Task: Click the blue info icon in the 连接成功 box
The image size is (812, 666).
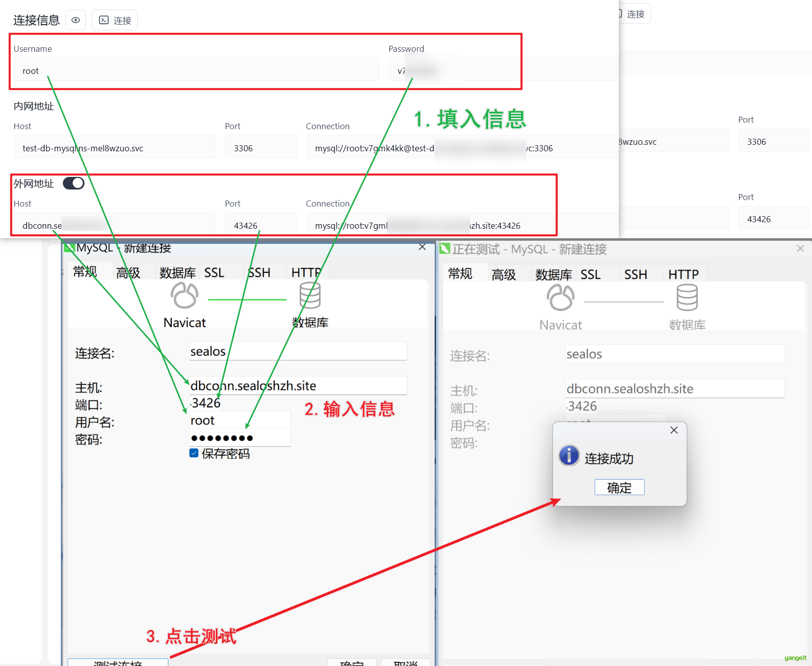Action: coord(569,455)
